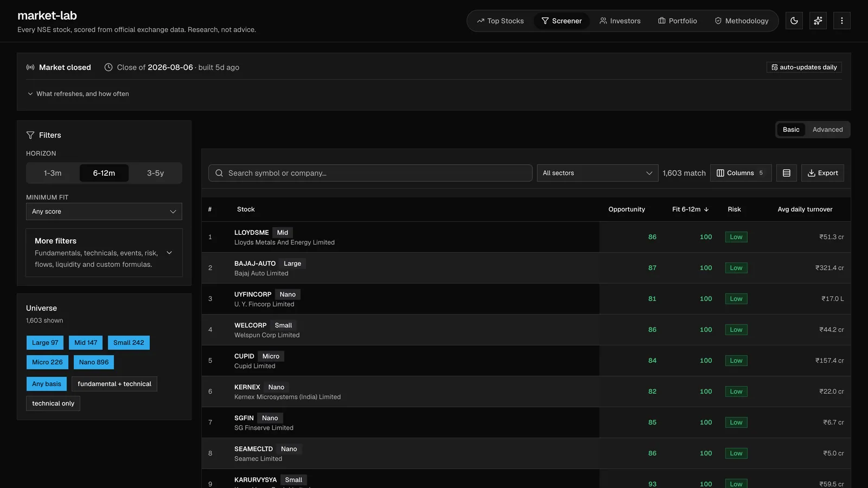Switch to the Screener tab
Screen dimensions: 868x488
point(561,21)
